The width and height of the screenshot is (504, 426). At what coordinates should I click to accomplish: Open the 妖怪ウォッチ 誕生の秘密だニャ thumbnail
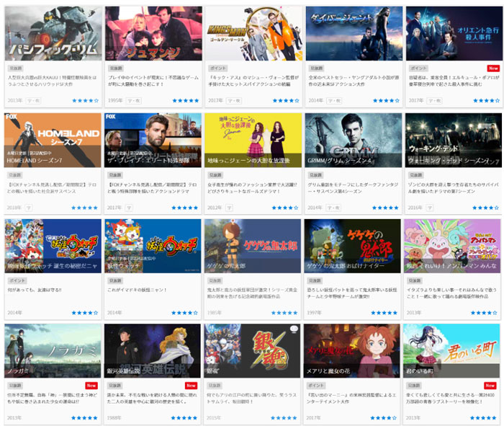click(53, 246)
